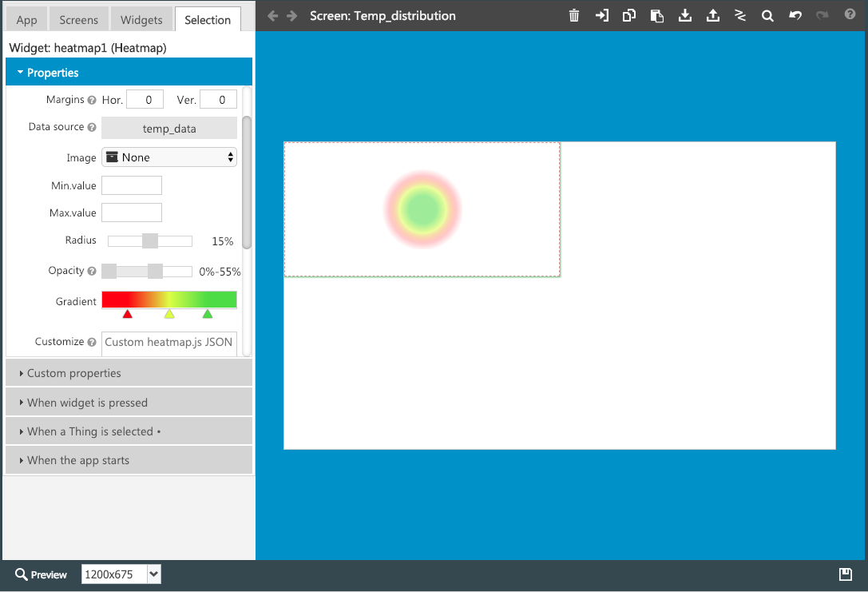Paste a widget onto the screen
This screenshot has height=592, width=868.
[x=656, y=14]
